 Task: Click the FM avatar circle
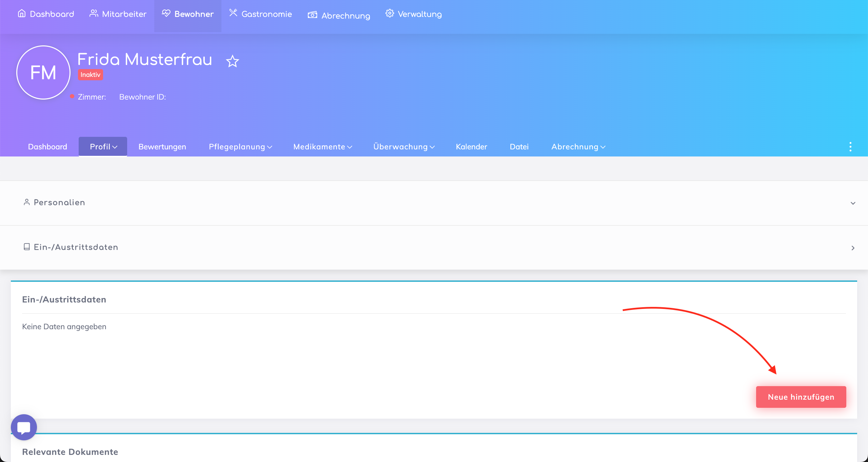[x=43, y=72]
